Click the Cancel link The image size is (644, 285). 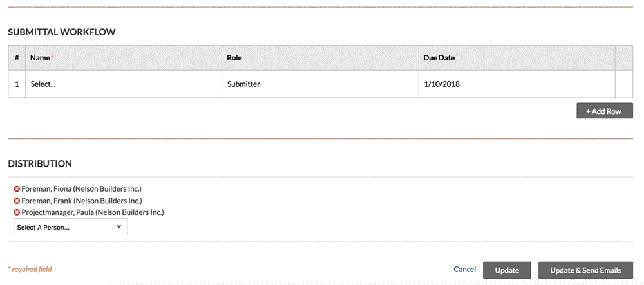pyautogui.click(x=464, y=270)
